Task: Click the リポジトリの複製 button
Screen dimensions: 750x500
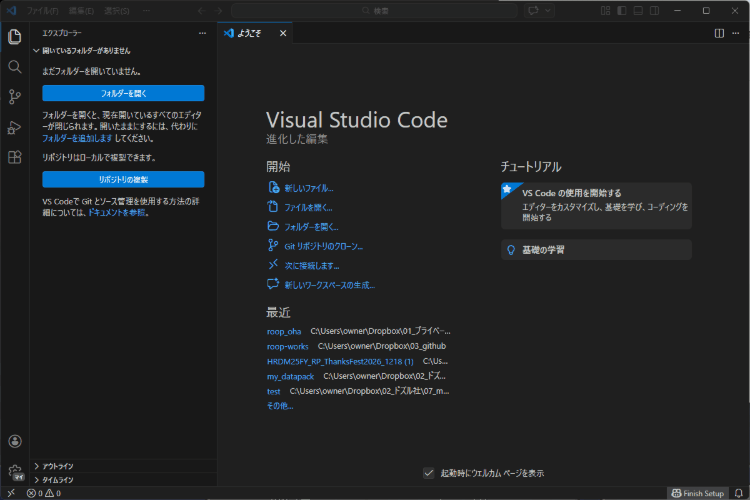Action: [123, 179]
